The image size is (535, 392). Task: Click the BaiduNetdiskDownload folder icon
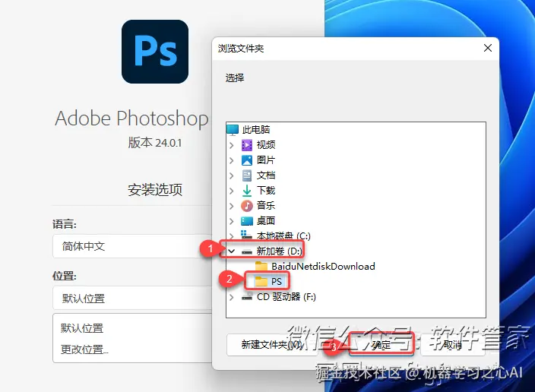(261, 266)
